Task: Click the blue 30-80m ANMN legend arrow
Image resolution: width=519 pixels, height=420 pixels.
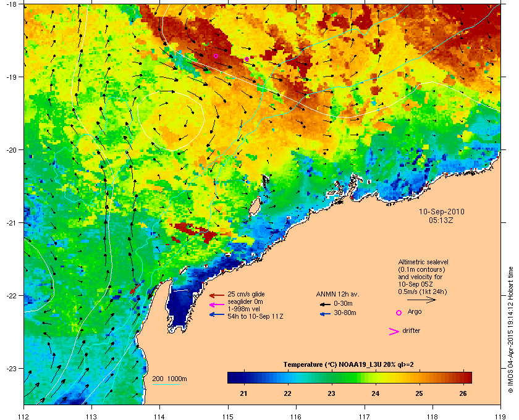Action: (325, 314)
